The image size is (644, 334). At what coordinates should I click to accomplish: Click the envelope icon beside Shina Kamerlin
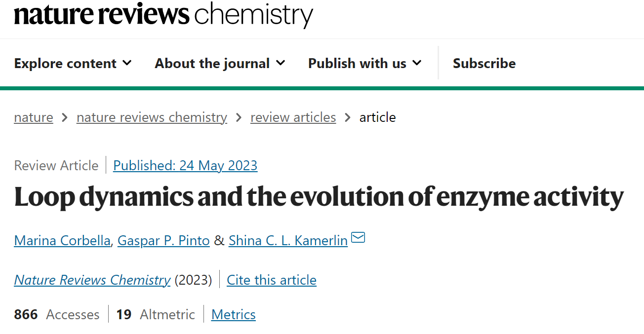pos(358,238)
